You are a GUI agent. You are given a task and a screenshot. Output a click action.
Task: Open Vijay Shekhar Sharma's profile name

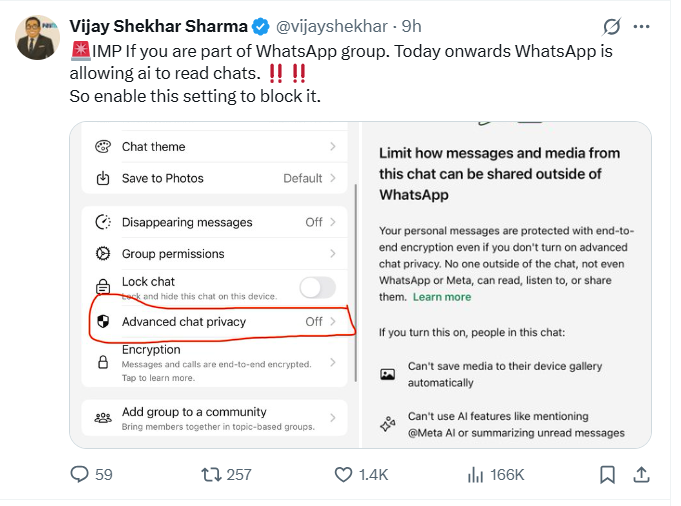coord(157,25)
